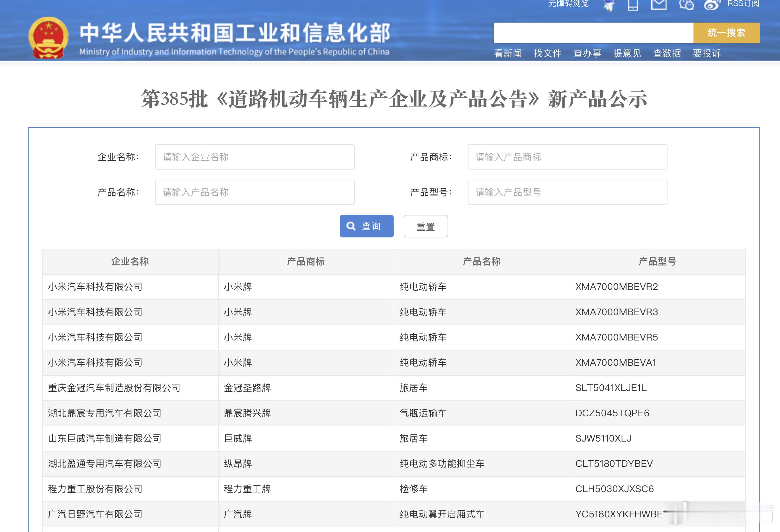Open the WeChat icon in the header

click(686, 4)
